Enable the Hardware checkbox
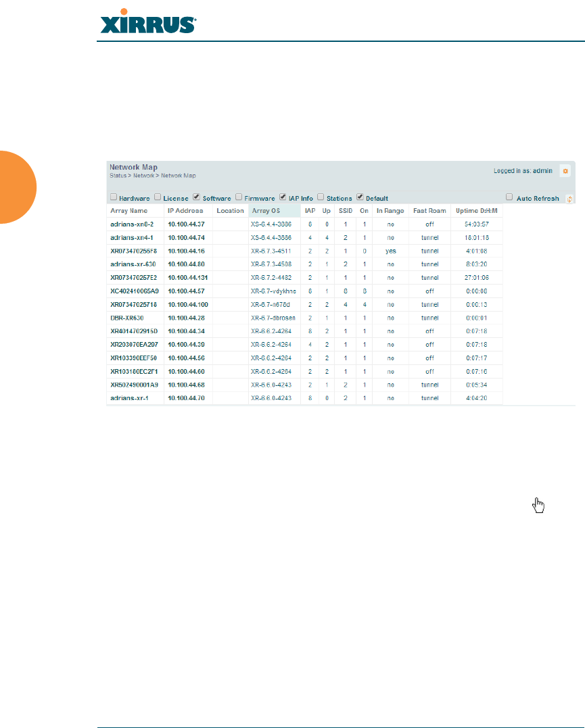 (x=114, y=197)
